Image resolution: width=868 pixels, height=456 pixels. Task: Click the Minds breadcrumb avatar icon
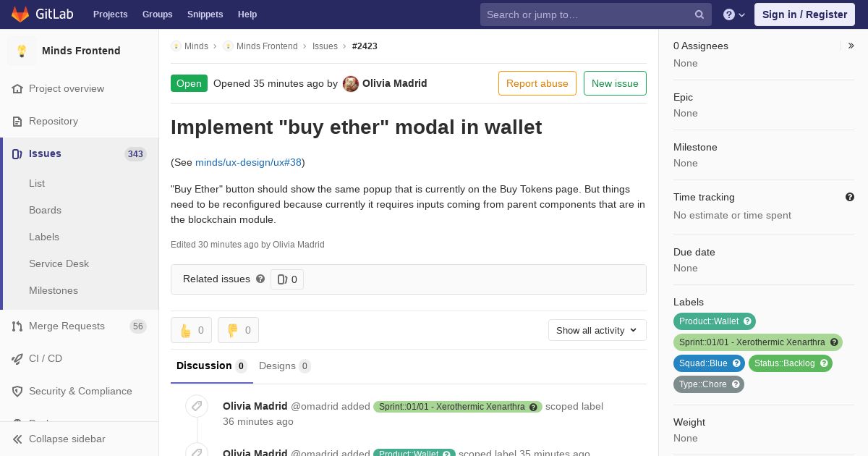coord(176,46)
